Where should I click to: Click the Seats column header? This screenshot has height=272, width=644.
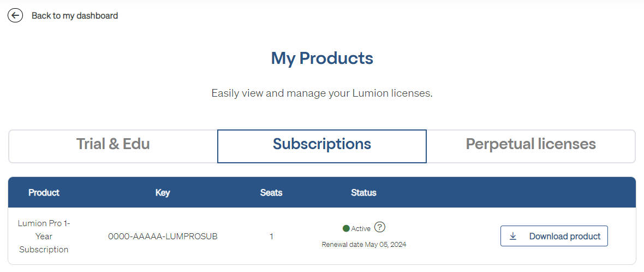(x=271, y=193)
